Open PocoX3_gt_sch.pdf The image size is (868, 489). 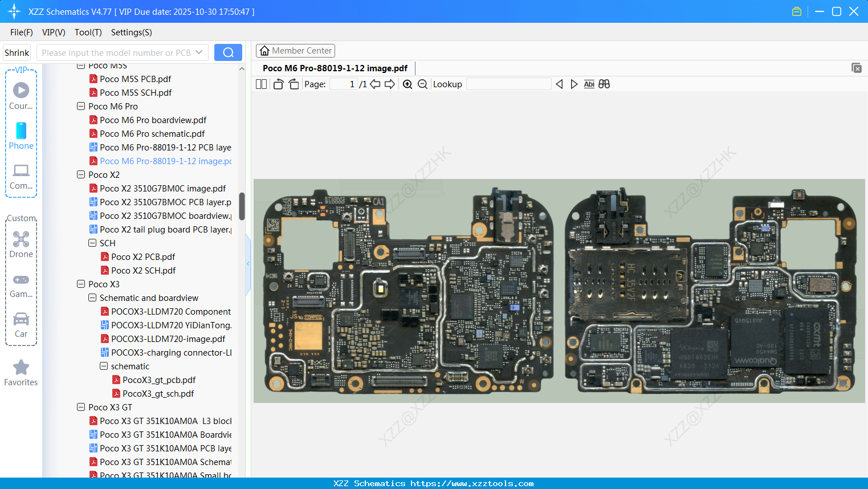point(153,393)
